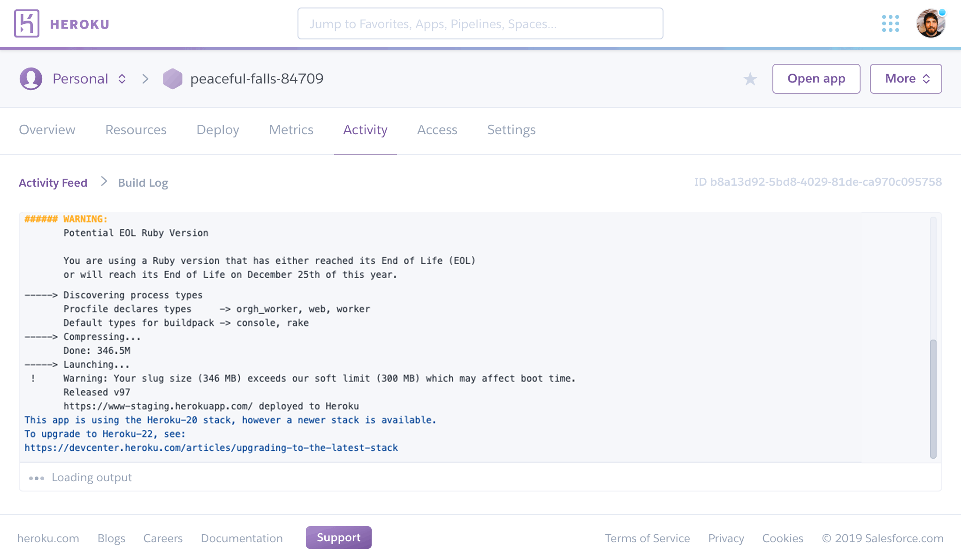Screen dimensions: 961x560
Task: Click the Build Log breadcrumb label
Action: click(143, 183)
